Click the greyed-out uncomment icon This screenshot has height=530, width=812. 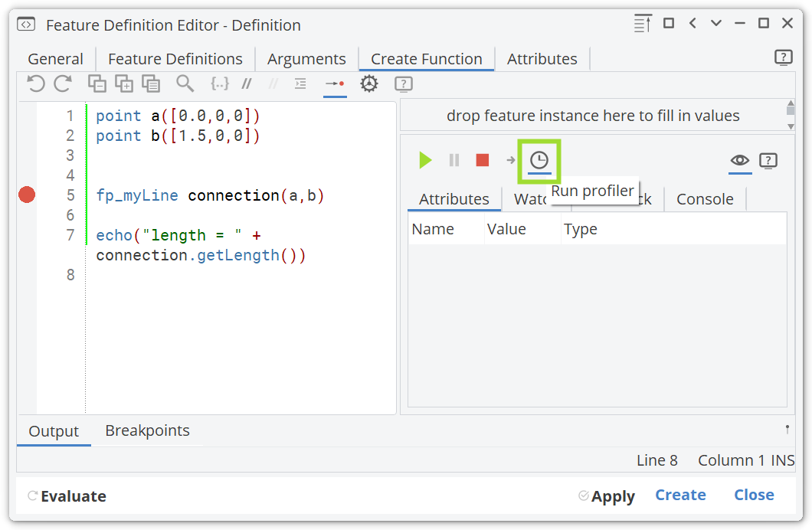(273, 83)
